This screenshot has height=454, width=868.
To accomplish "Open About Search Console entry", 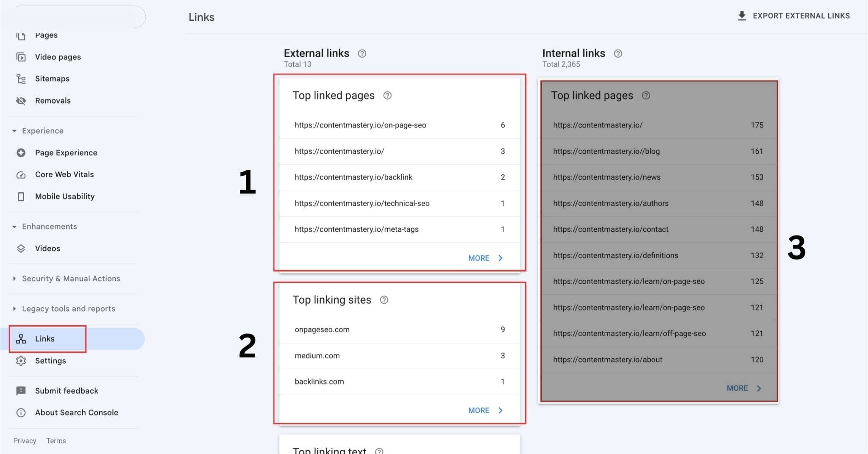I will tap(76, 412).
